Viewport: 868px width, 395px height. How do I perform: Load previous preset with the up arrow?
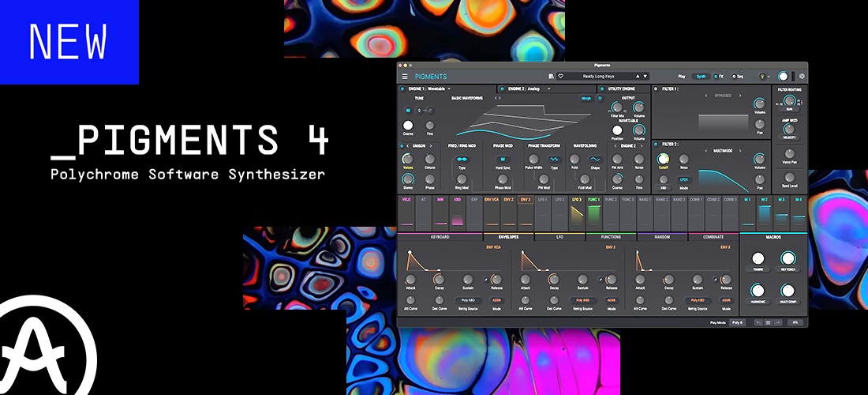[x=637, y=77]
